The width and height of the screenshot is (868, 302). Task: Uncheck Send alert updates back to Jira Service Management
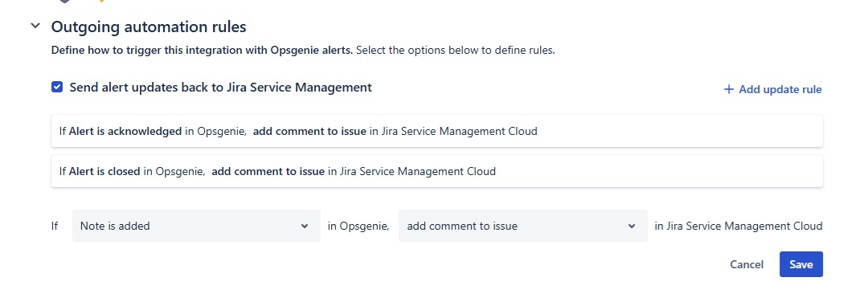57,87
